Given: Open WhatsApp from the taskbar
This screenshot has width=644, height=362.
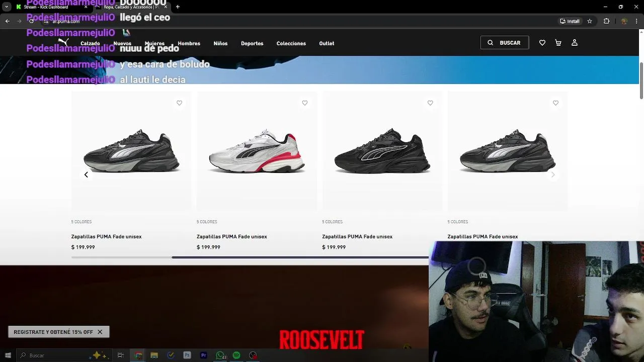Looking at the screenshot, I should (220, 355).
